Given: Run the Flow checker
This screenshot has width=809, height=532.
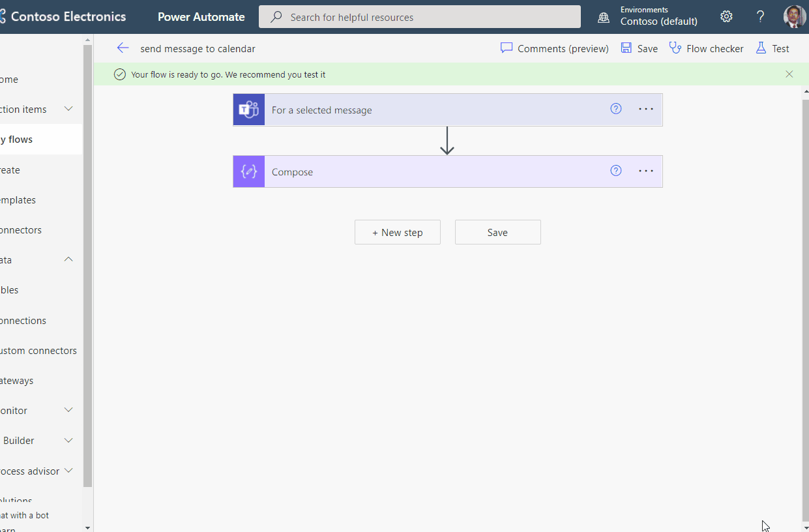Looking at the screenshot, I should tap(706, 48).
